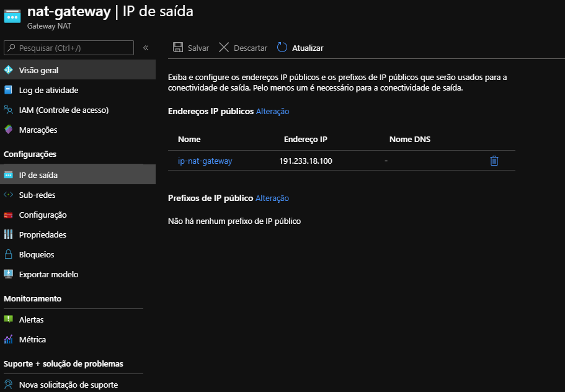Open IAM (Controle de acesso)

63,110
